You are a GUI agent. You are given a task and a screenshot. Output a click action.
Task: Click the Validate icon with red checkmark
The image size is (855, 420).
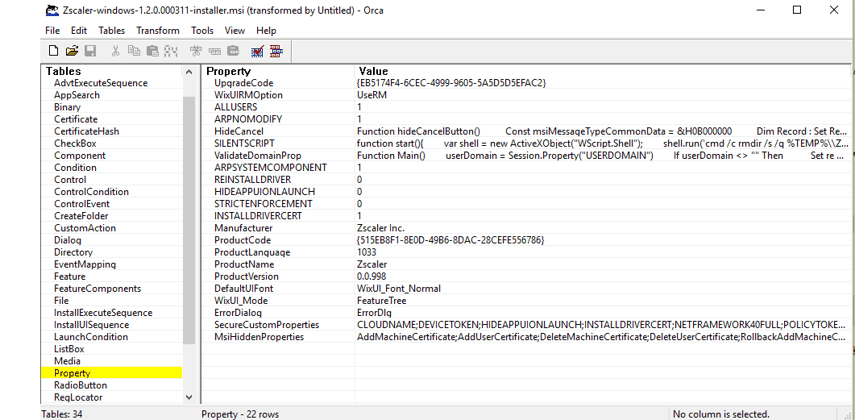(257, 51)
